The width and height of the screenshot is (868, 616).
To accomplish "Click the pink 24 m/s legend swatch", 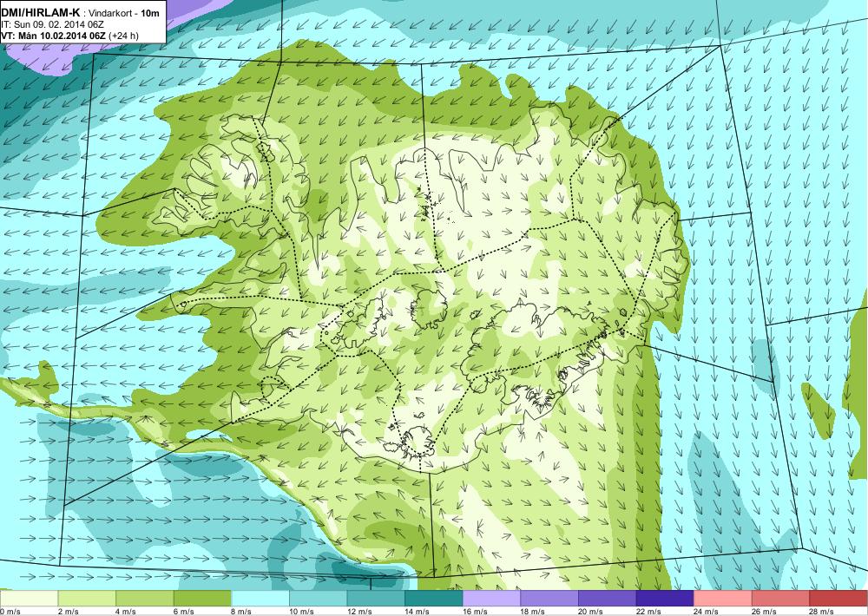I will pos(723,599).
